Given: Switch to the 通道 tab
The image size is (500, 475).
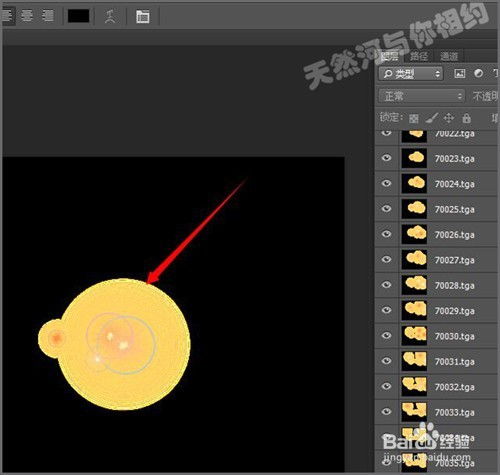Looking at the screenshot, I should 449,56.
